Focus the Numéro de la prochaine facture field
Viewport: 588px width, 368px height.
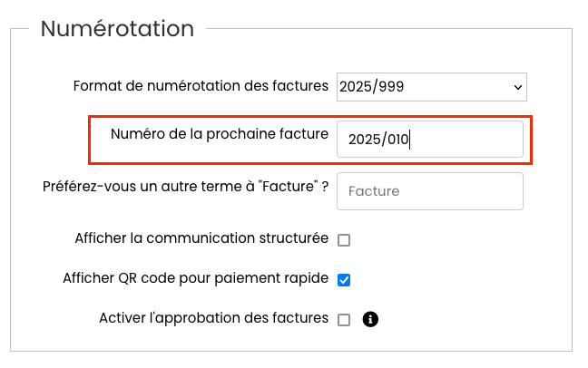pyautogui.click(x=430, y=139)
